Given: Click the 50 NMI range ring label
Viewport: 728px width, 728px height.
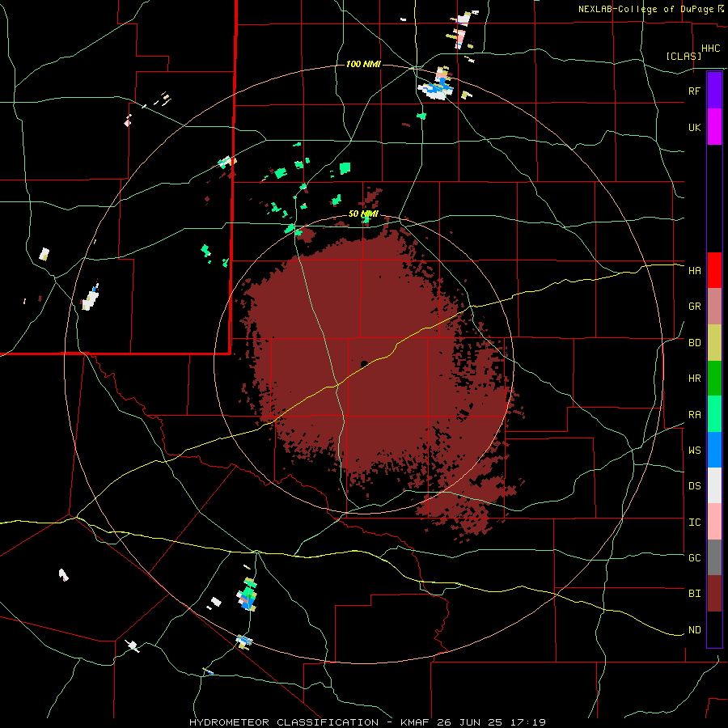Looking at the screenshot, I should 363,214.
